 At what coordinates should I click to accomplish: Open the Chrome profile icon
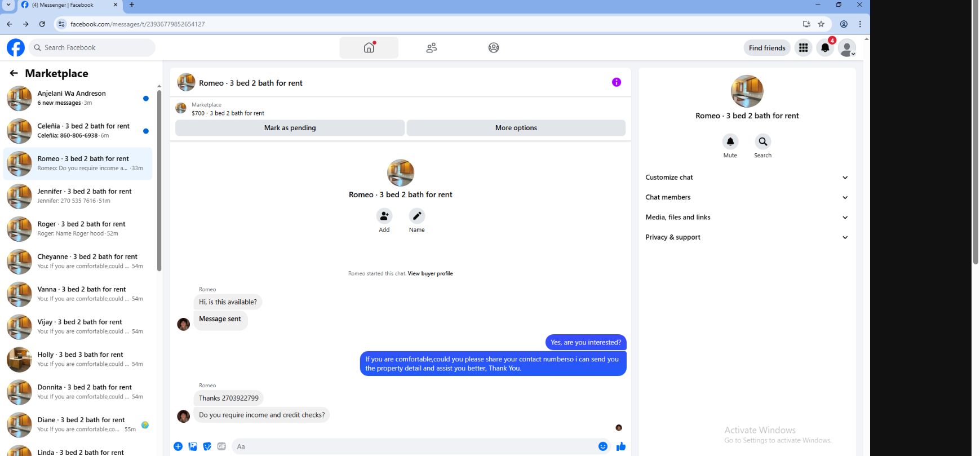844,24
